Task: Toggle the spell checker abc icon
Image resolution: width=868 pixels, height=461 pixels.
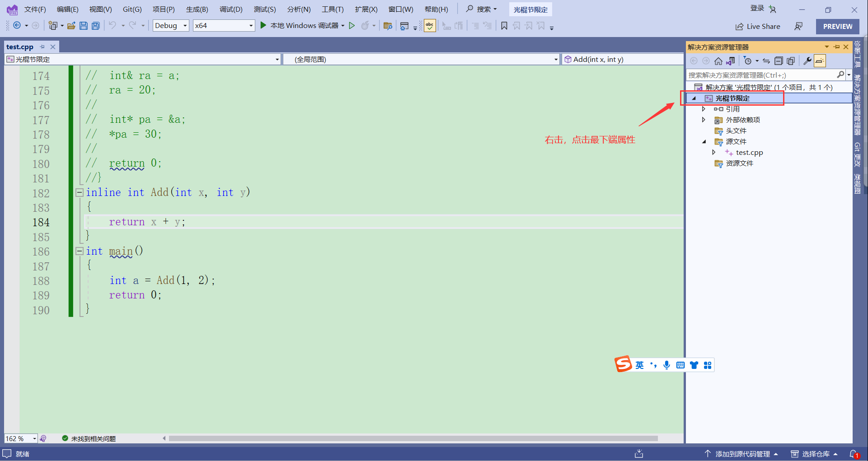Action: (430, 26)
